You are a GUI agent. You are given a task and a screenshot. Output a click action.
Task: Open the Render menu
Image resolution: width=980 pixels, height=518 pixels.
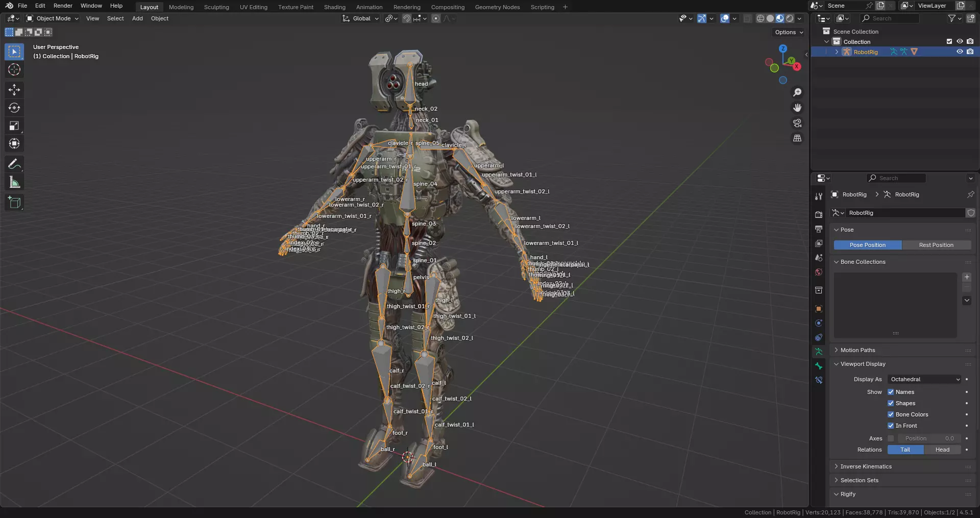63,6
